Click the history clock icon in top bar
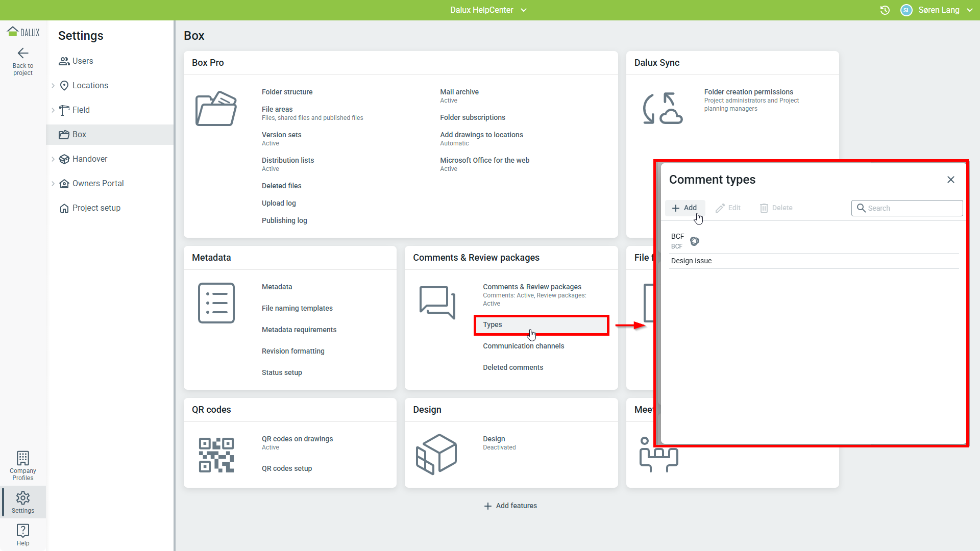Image resolution: width=980 pixels, height=551 pixels. pos(885,10)
